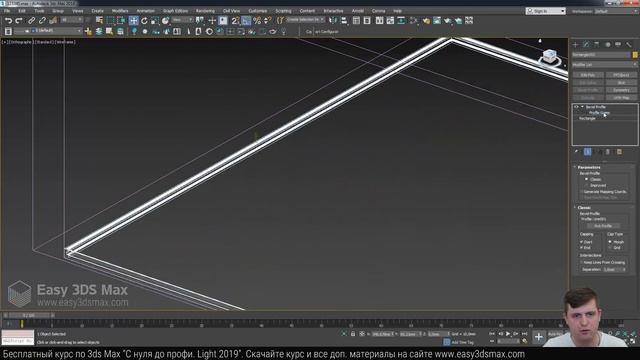
Task: Click the UVW Map modifier button
Action: (621, 98)
